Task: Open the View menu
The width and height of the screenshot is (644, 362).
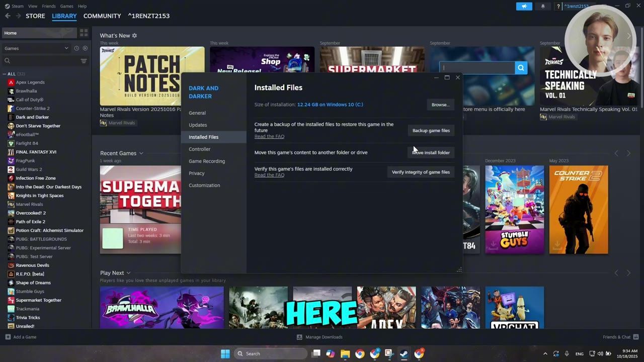Action: pos(33,6)
